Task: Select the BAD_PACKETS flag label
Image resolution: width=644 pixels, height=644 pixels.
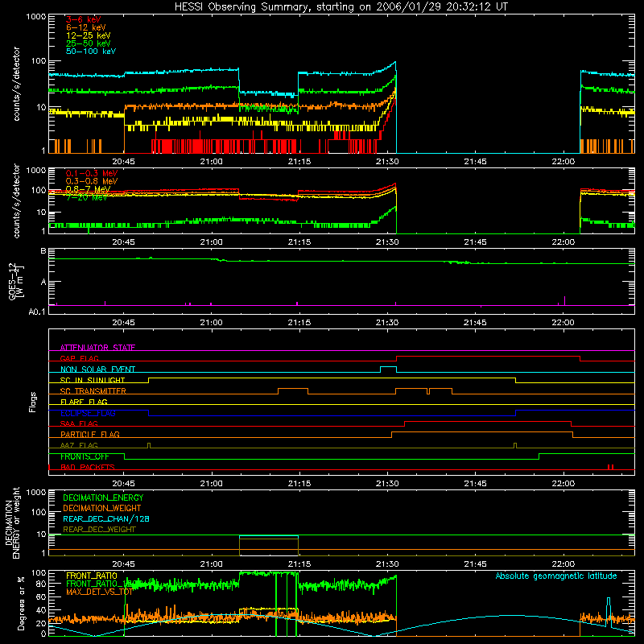Action: pyautogui.click(x=88, y=467)
